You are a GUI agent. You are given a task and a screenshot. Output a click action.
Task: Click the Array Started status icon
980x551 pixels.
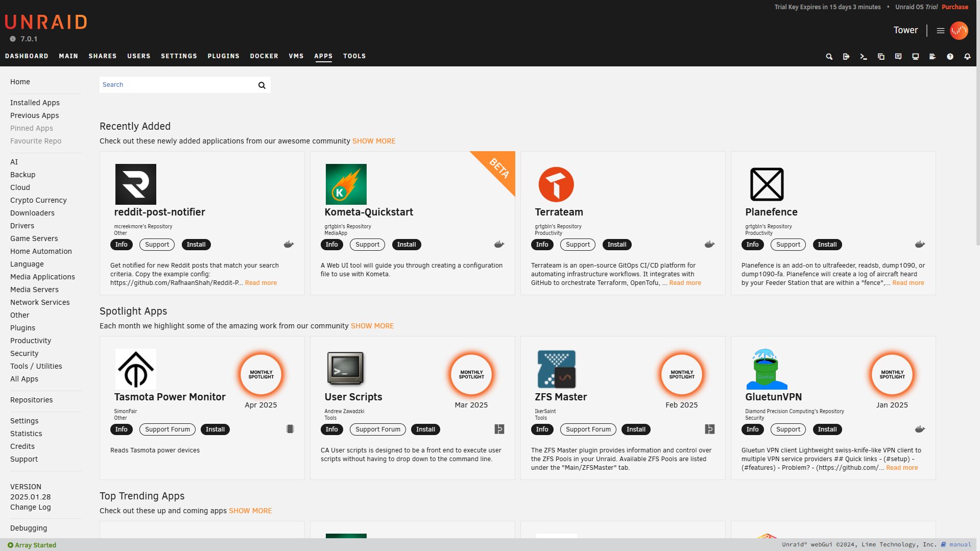[x=10, y=545]
